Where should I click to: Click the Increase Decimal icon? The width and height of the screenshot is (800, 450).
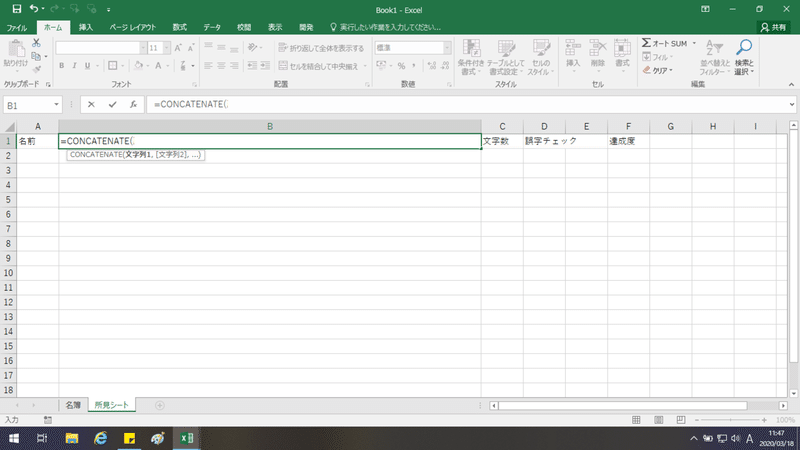click(x=432, y=66)
